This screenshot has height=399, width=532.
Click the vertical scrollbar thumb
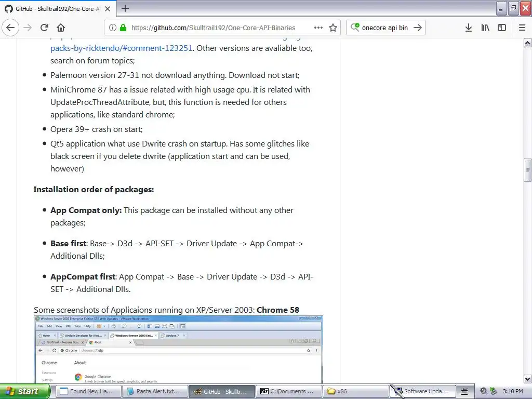coord(528,170)
